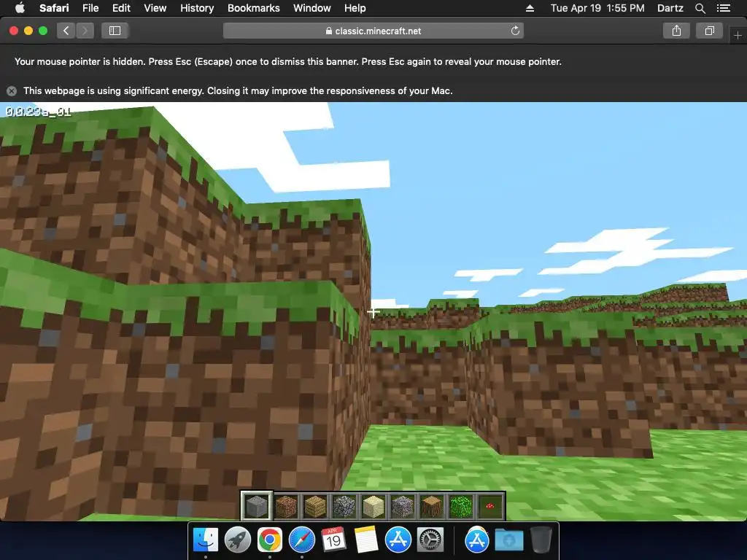Select the sand block slot
The image size is (747, 560).
pyautogui.click(x=373, y=506)
